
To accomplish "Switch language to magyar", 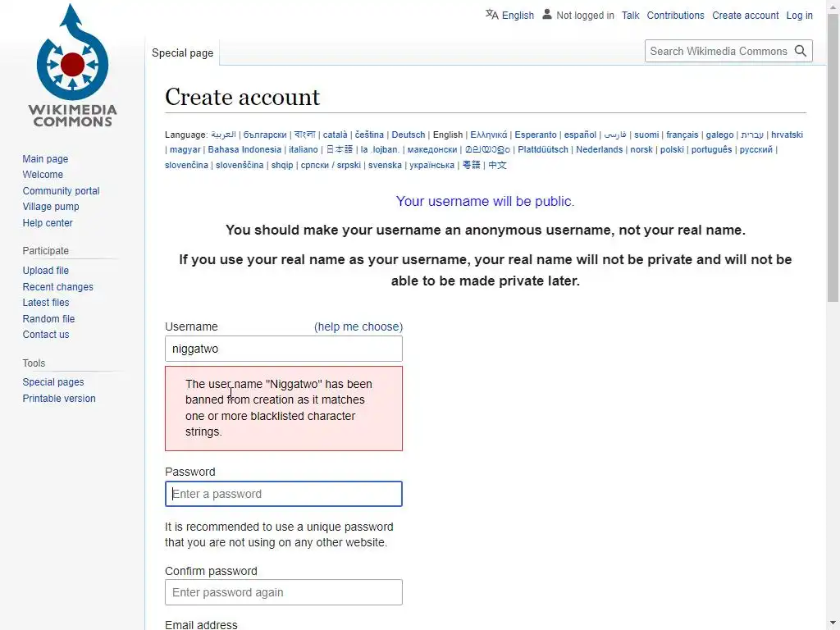I will coord(185,149).
